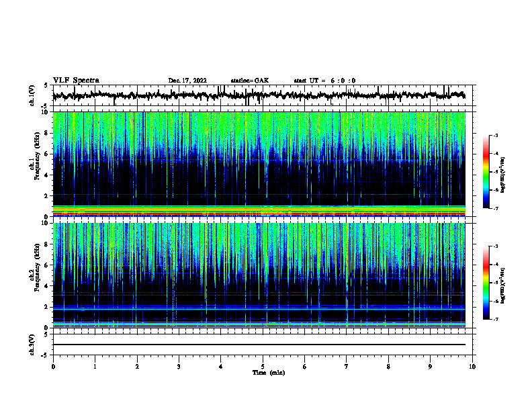Viewport: 532px width, 411px height.
Task: Click time axis tick label "0"
Action: [x=53, y=367]
